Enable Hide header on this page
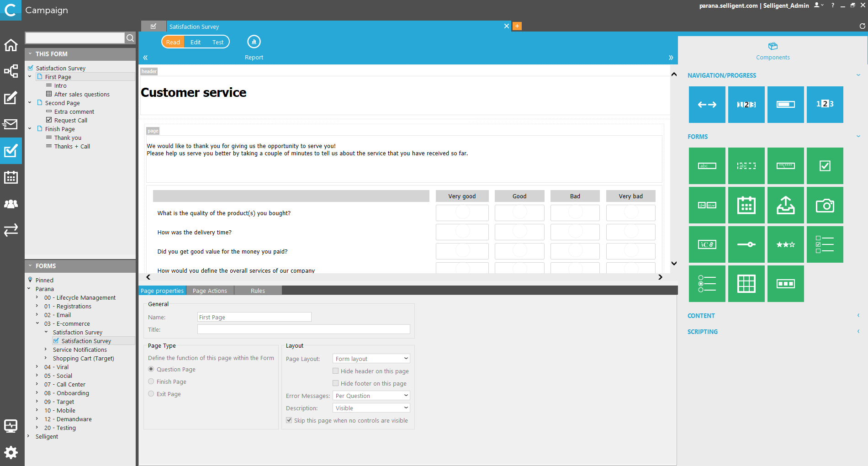 pyautogui.click(x=336, y=371)
